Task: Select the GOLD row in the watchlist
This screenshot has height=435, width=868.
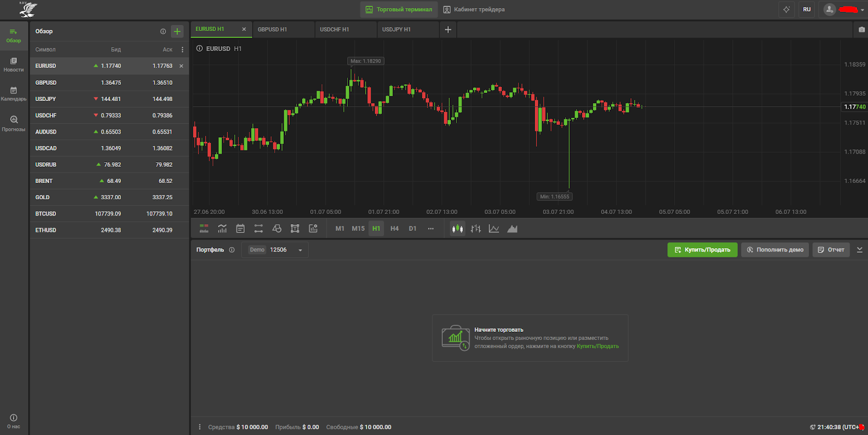Action: (x=108, y=198)
